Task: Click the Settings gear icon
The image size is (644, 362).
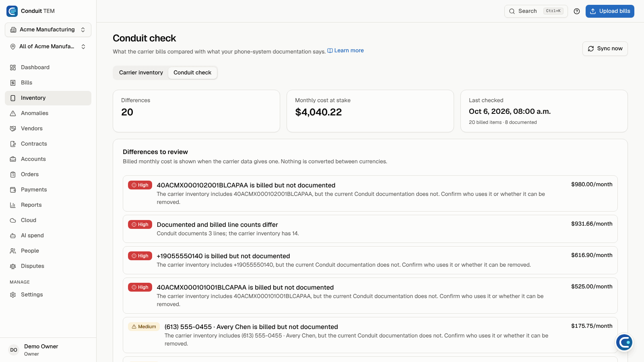Action: [x=13, y=295]
